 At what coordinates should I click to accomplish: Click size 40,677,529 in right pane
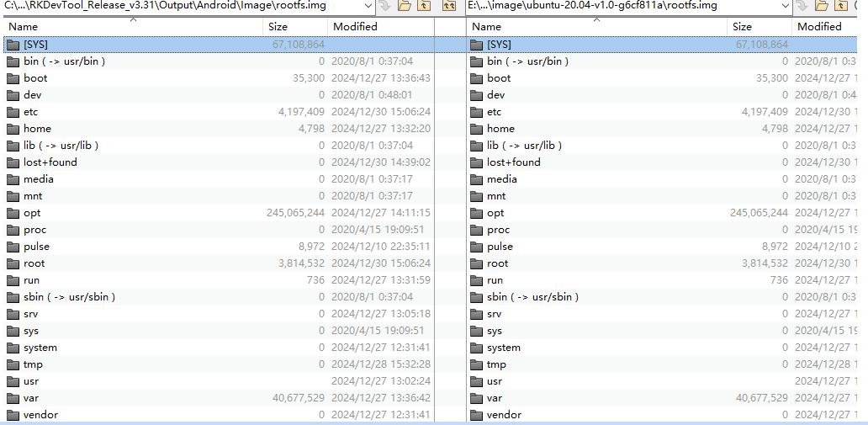[x=762, y=398]
